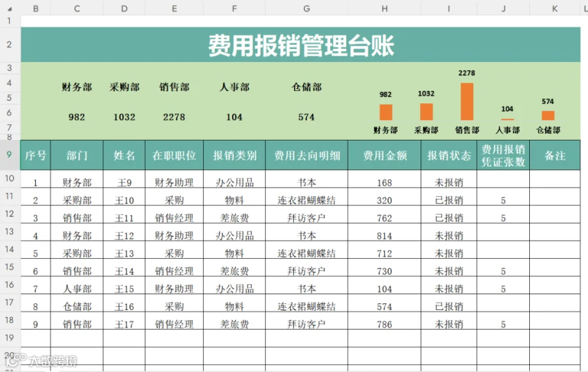This screenshot has height=372, width=588.
Task: Click the 财务部 summary label cell
Action: pyautogui.click(x=77, y=87)
